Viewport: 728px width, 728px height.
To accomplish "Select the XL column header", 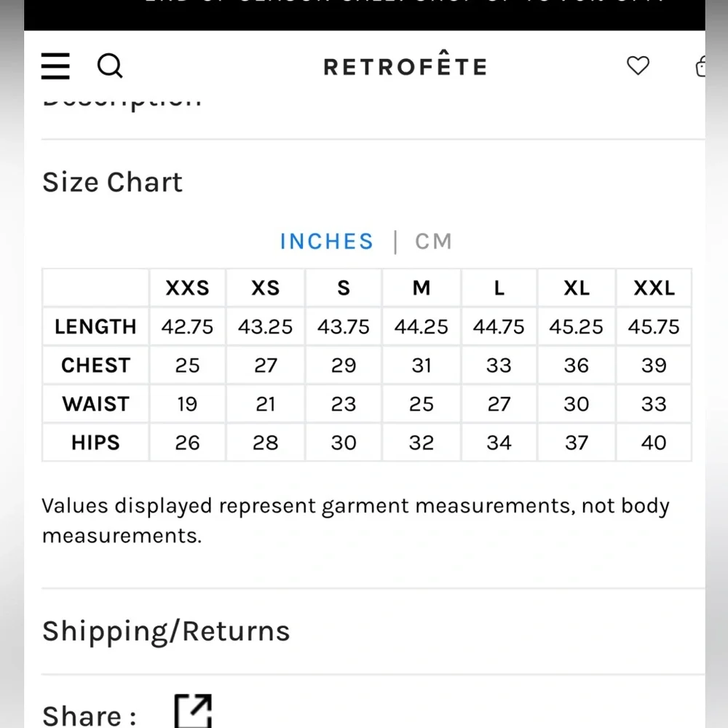I will (577, 288).
